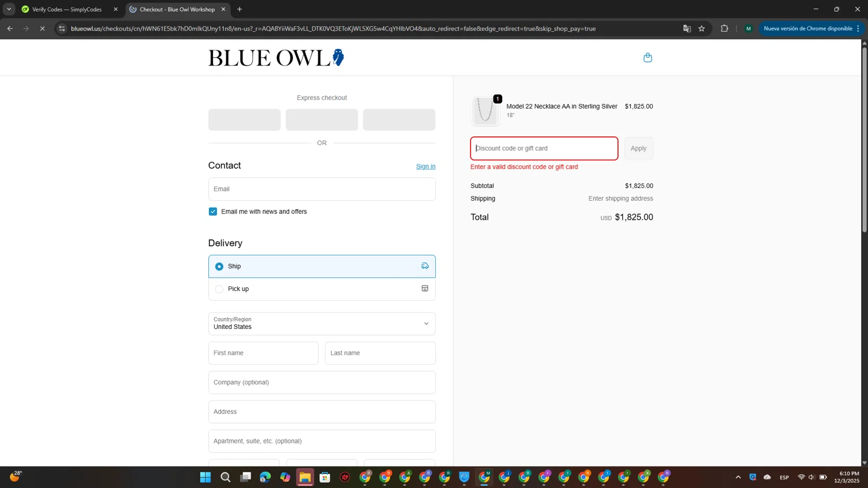
Task: Open the weather widget on the taskbar
Action: pos(15,476)
